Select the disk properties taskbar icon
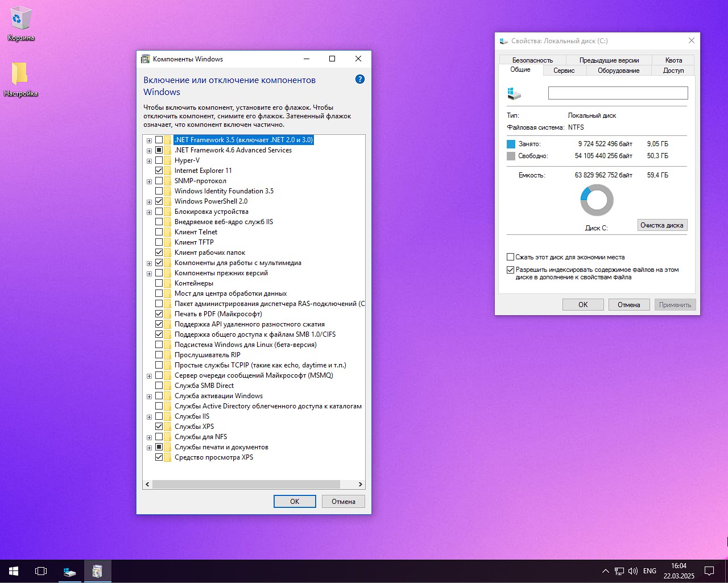This screenshot has width=728, height=583. pyautogui.click(x=69, y=571)
